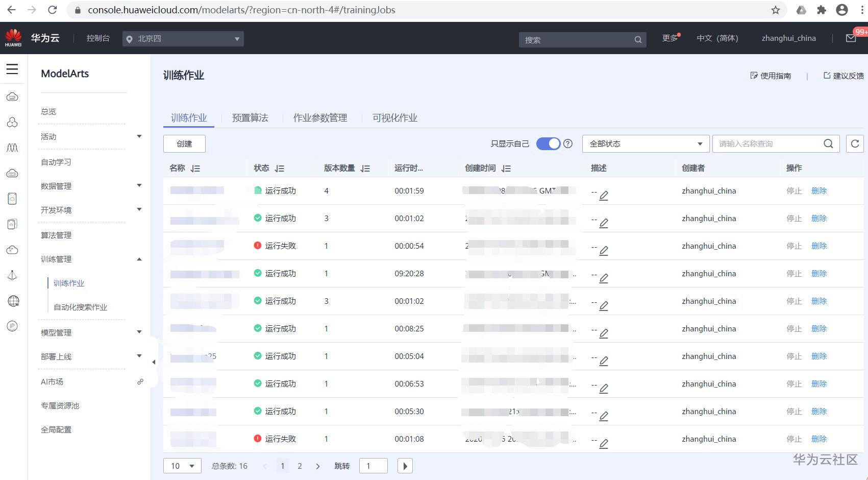Open the browser extensions puzzle icon
The height and width of the screenshot is (480, 868).
[822, 10]
